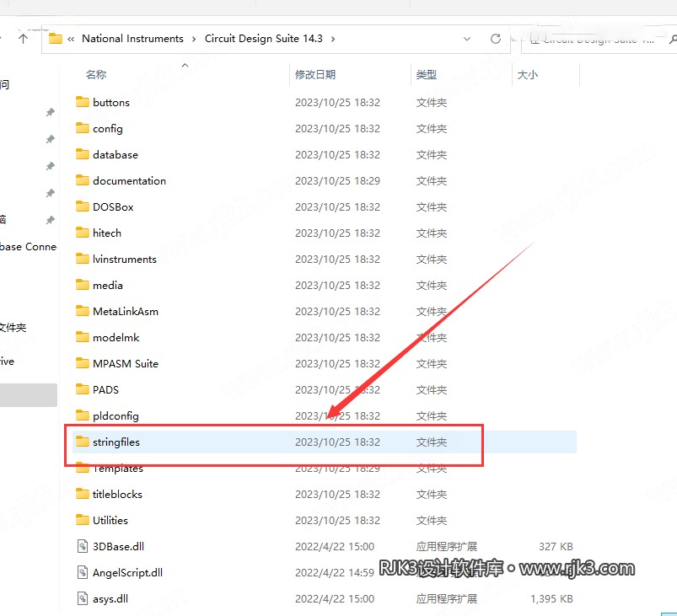Click the 327 KB size cell
The height and width of the screenshot is (616, 677).
[x=556, y=547]
